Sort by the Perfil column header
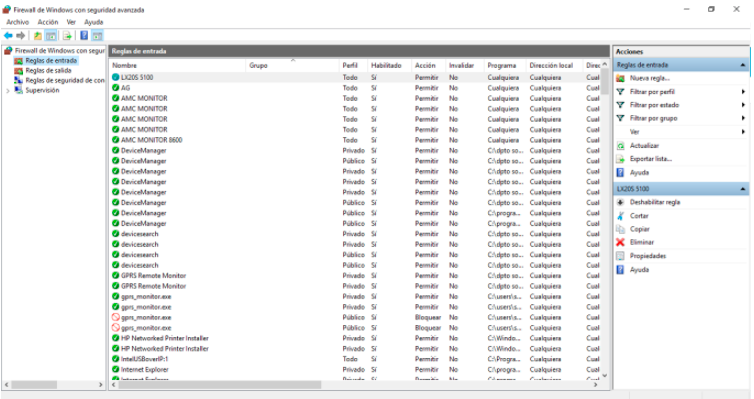This screenshot has height=399, width=754. pos(353,65)
